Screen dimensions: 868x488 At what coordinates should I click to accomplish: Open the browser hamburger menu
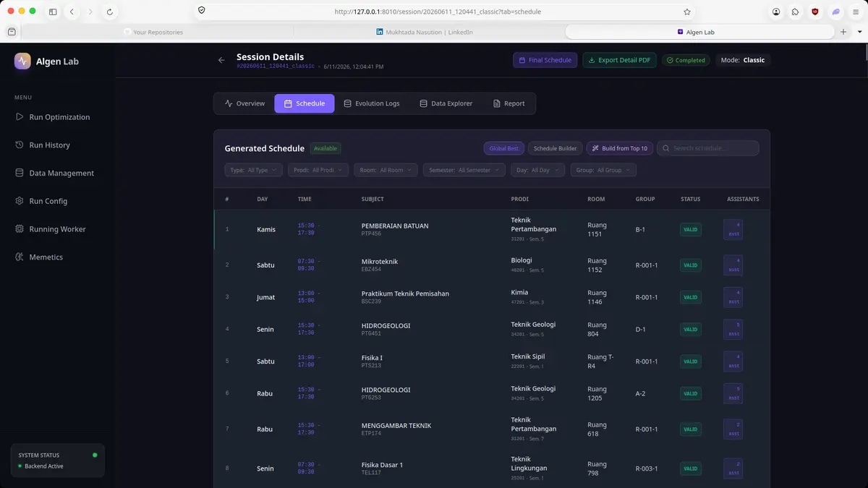[x=856, y=12]
